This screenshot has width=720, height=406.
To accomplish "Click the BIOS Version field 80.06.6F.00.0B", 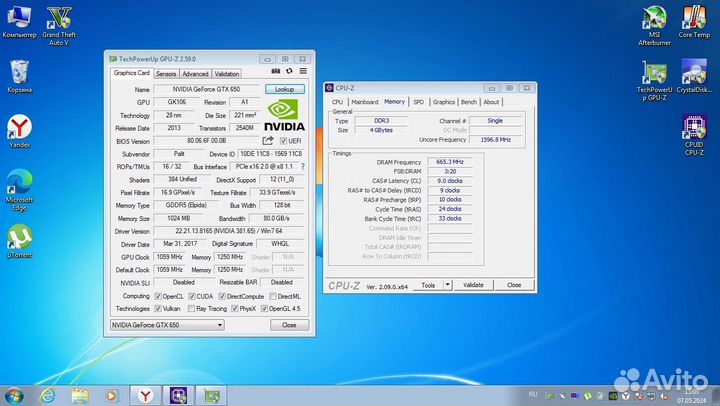I will point(207,141).
